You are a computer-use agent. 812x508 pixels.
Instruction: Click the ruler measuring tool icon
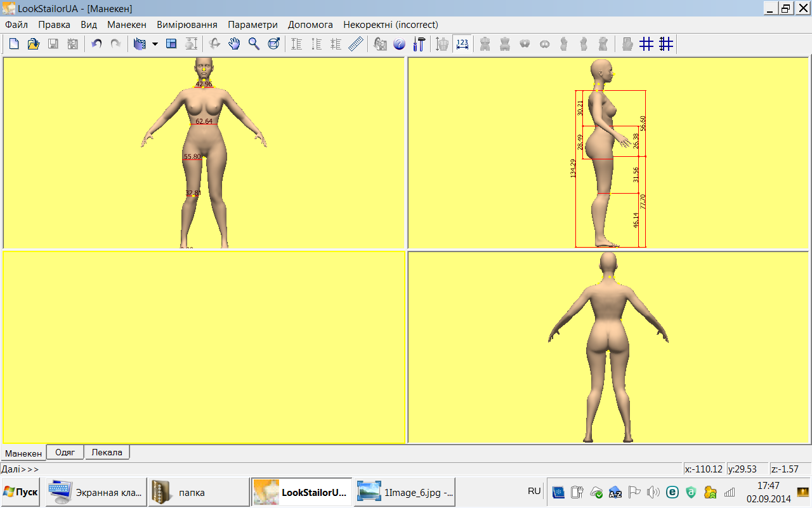click(x=356, y=44)
